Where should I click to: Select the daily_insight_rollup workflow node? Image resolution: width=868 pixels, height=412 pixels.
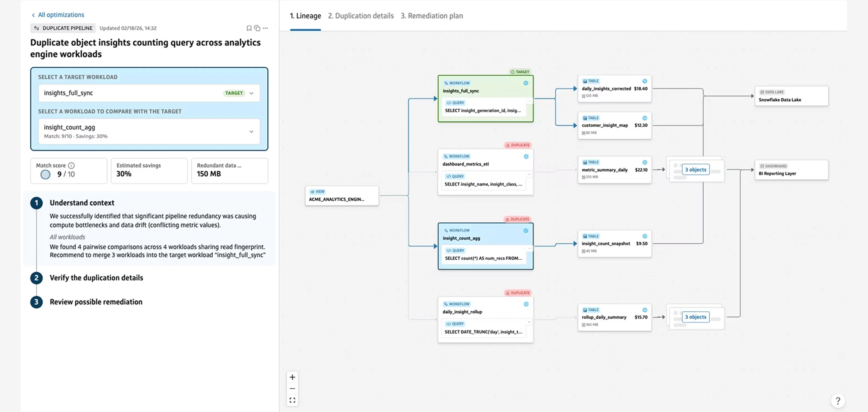[485, 320]
